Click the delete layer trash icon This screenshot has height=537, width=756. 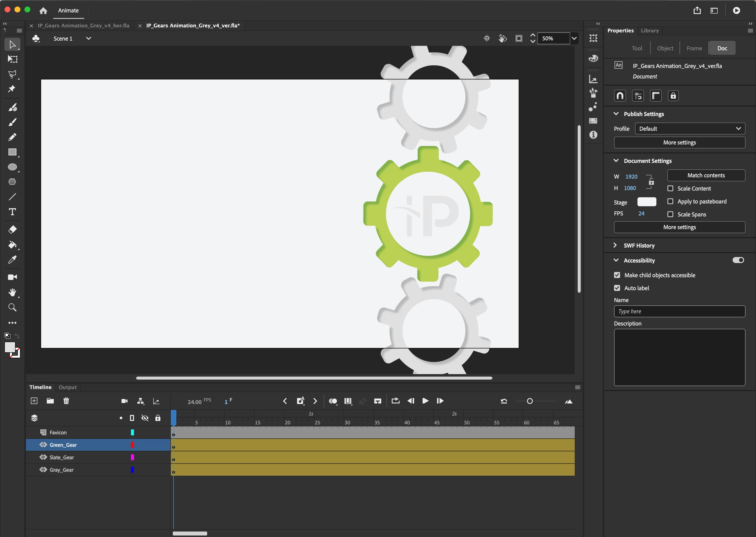tap(66, 401)
